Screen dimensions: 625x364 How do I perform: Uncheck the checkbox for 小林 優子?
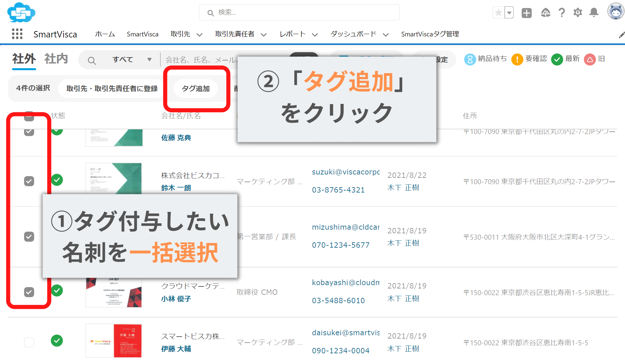[29, 292]
